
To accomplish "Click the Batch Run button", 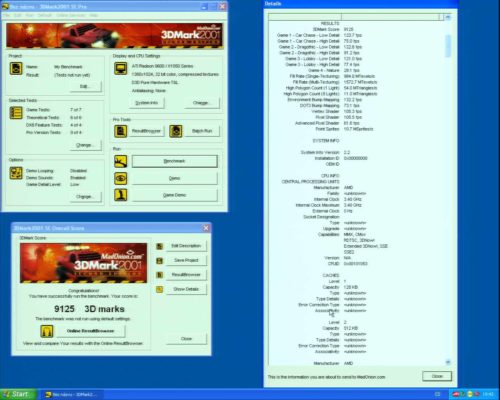I will click(202, 131).
